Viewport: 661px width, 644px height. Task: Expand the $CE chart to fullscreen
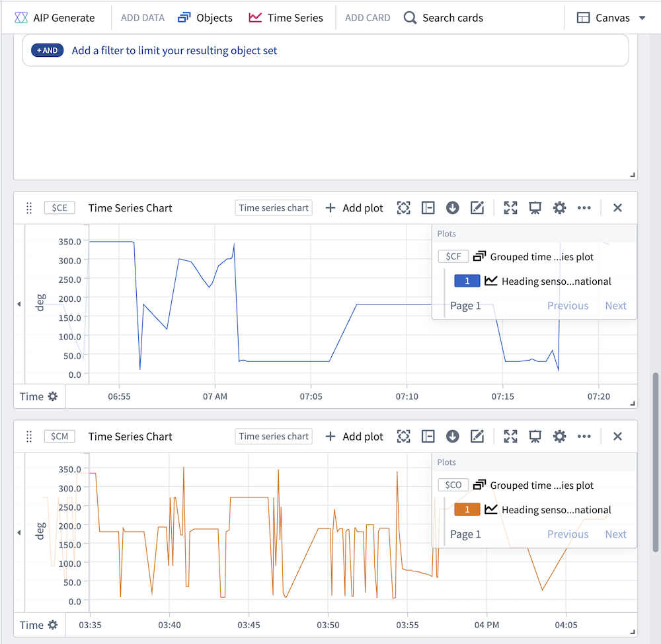click(x=510, y=207)
